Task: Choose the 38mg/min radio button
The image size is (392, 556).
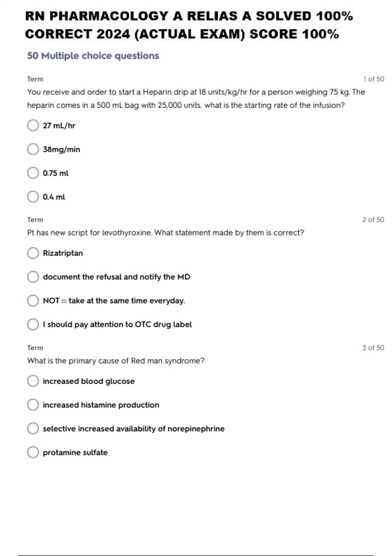Action: point(33,149)
